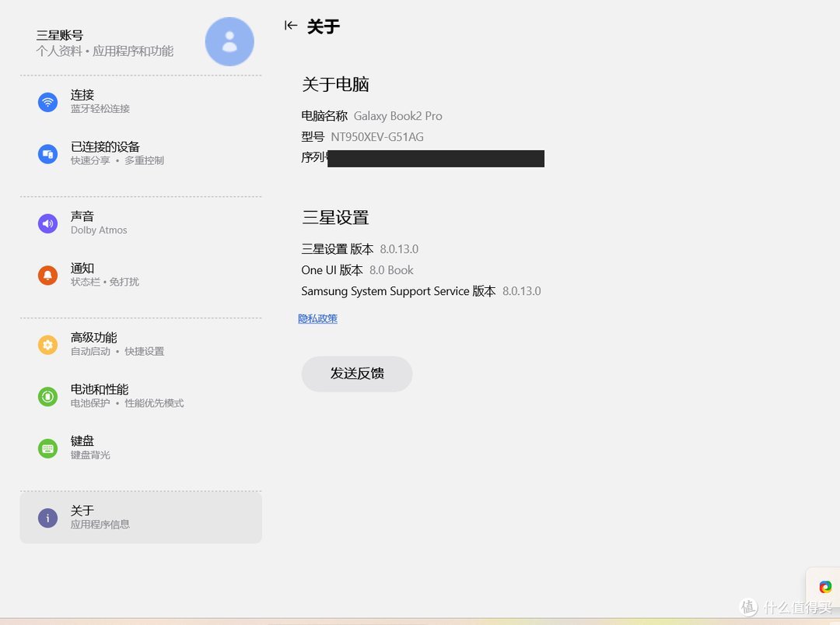This screenshot has width=840, height=625.
Task: Open 键盘 keyboard backlight settings
Action: click(140, 448)
